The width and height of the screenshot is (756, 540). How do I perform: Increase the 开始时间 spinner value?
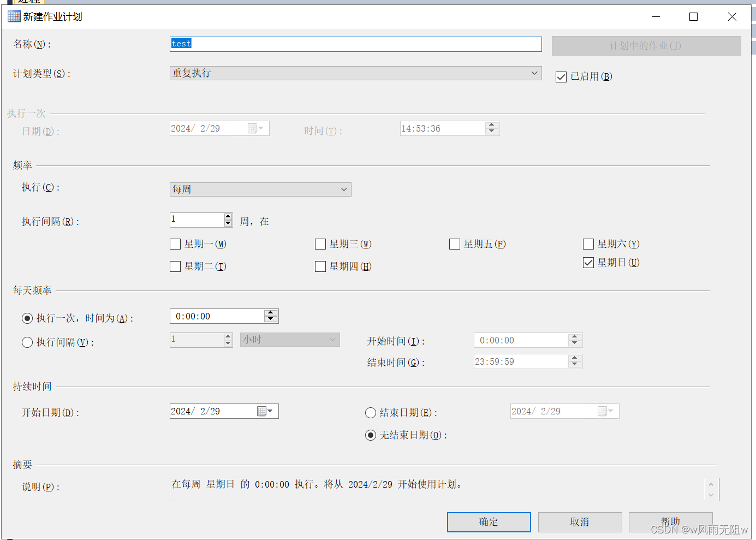pyautogui.click(x=574, y=337)
